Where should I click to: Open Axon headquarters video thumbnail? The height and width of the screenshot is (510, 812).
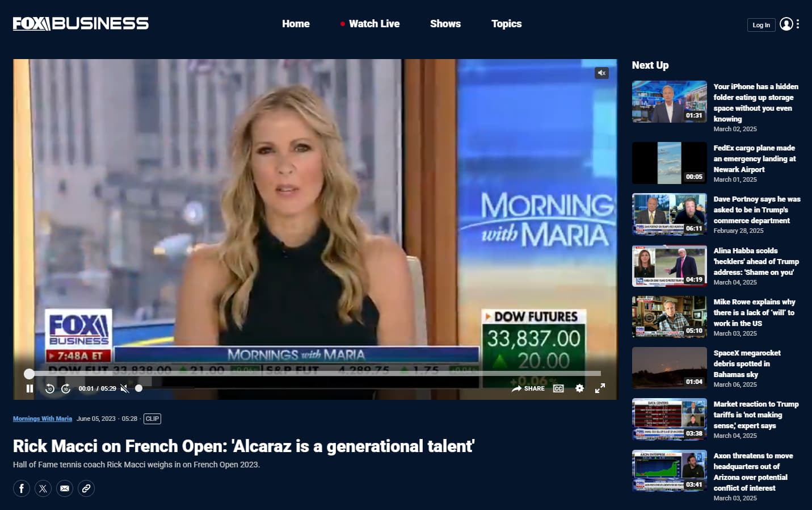click(x=670, y=471)
